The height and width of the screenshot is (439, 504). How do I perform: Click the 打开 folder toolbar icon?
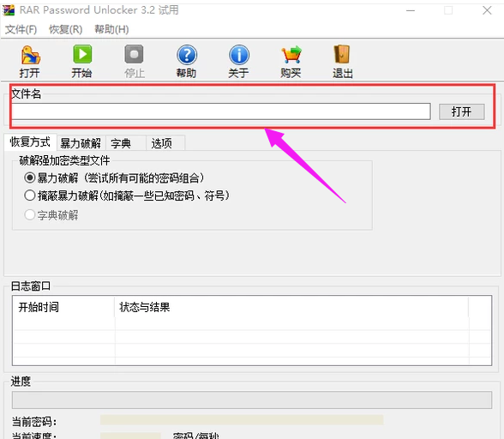(30, 56)
